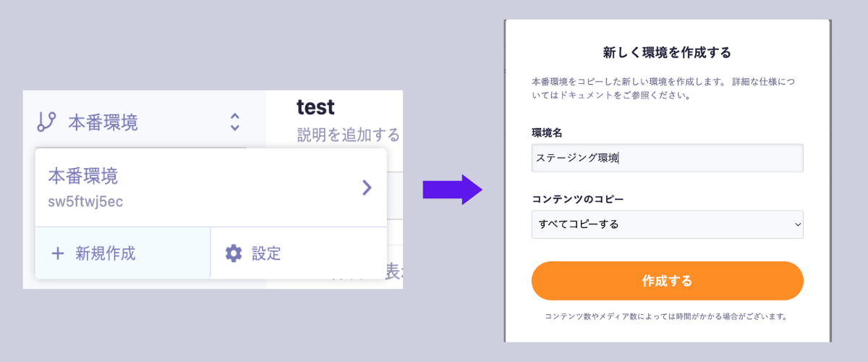The width and height of the screenshot is (868, 362).
Task: Click the purple right-pointing arrow
Action: (452, 190)
